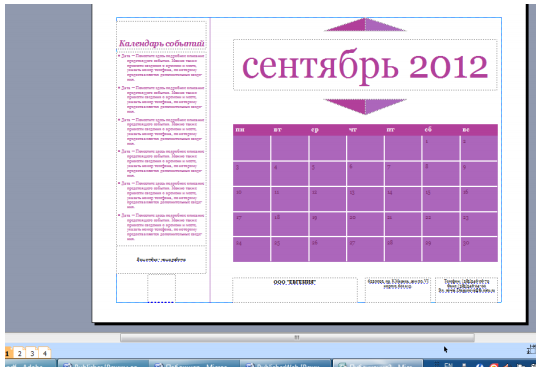Image resolution: width=539 pixels, height=371 pixels.
Task: Select the company name text box starting "ООО"
Action: point(295,290)
